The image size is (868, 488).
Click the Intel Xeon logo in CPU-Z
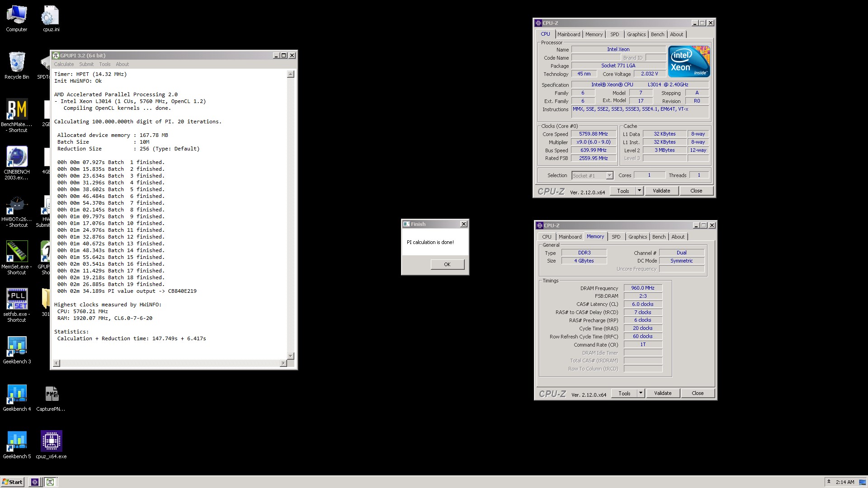(x=689, y=61)
